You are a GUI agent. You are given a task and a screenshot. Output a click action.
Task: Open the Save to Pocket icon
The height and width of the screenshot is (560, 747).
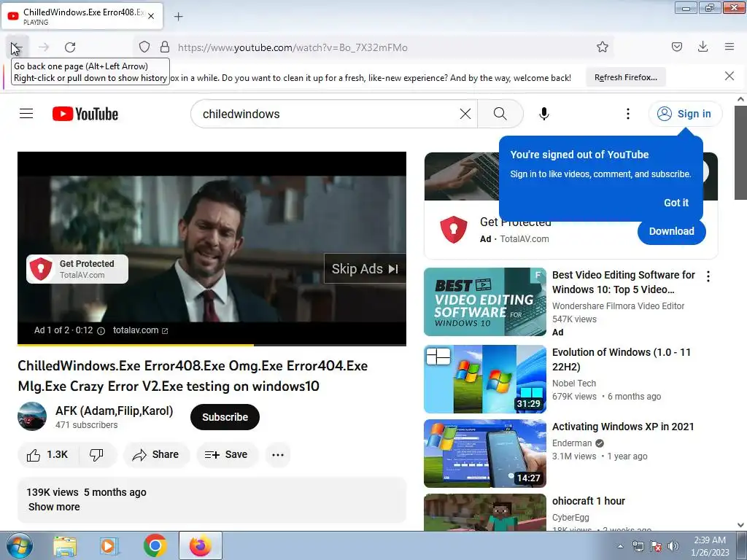pyautogui.click(x=677, y=47)
